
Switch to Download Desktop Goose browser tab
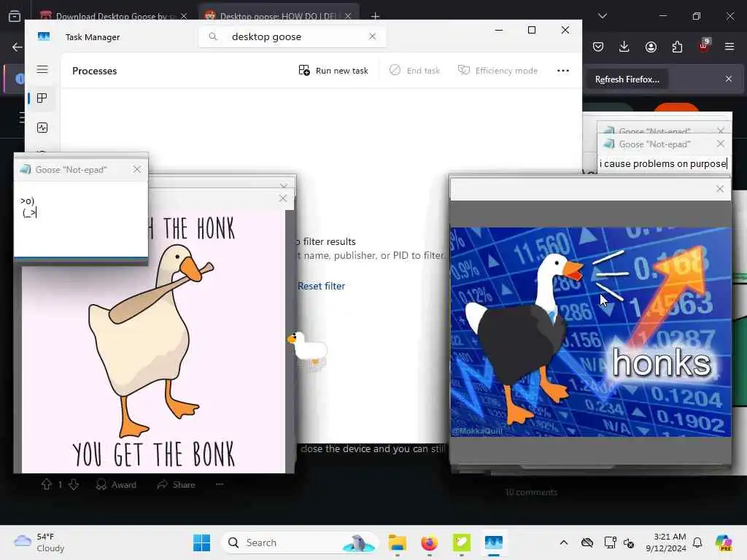coord(112,16)
